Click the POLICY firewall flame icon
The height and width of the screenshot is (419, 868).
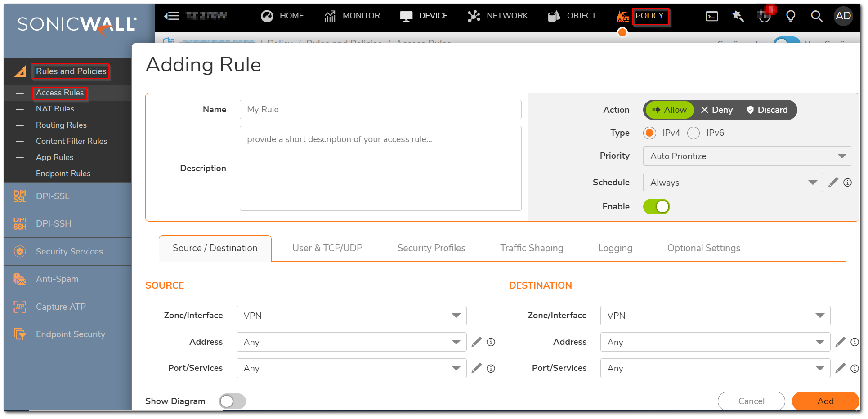[x=623, y=17]
